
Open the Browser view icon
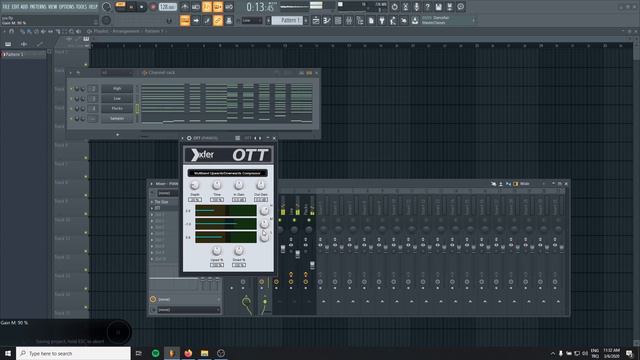coord(360,20)
